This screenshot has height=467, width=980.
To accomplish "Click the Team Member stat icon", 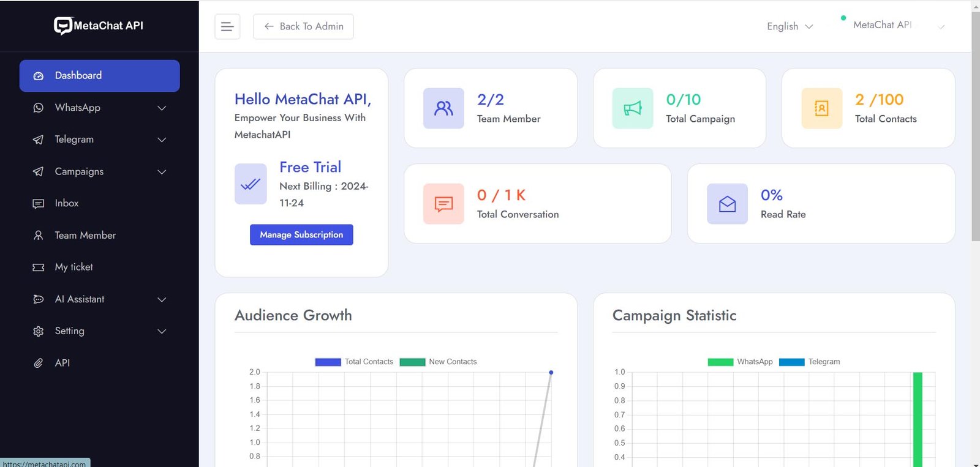I will pyautogui.click(x=443, y=108).
